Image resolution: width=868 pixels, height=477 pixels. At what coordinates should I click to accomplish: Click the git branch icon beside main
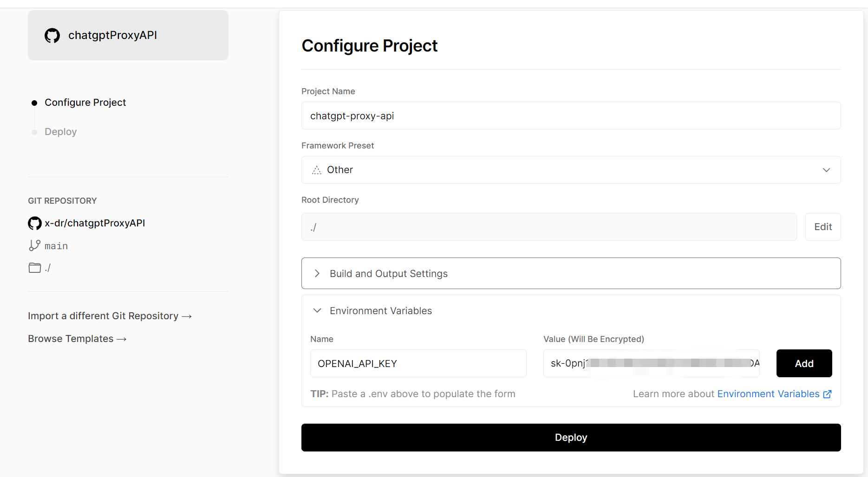(34, 245)
